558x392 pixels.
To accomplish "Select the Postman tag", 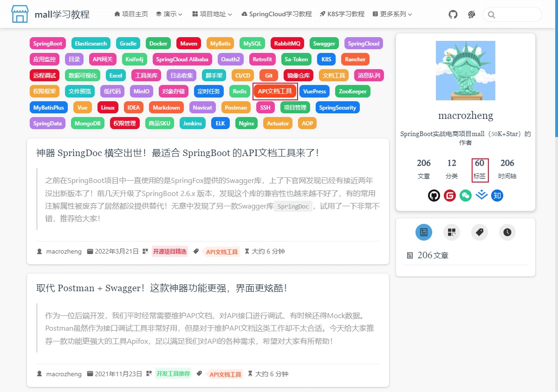I will pos(236,108).
